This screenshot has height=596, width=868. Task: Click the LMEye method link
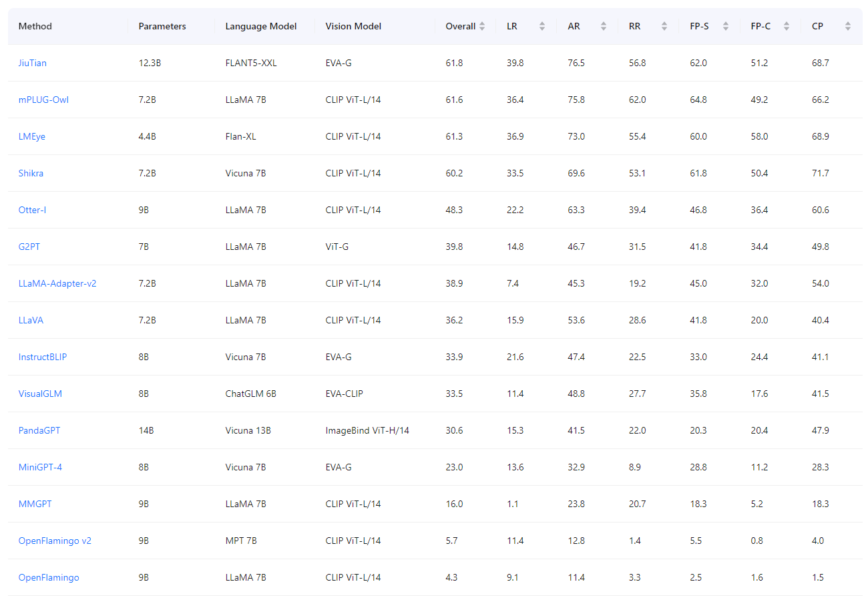(32, 137)
